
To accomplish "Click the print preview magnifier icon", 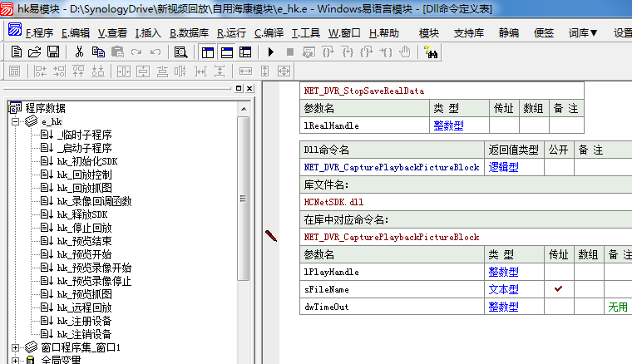I will [x=181, y=52].
